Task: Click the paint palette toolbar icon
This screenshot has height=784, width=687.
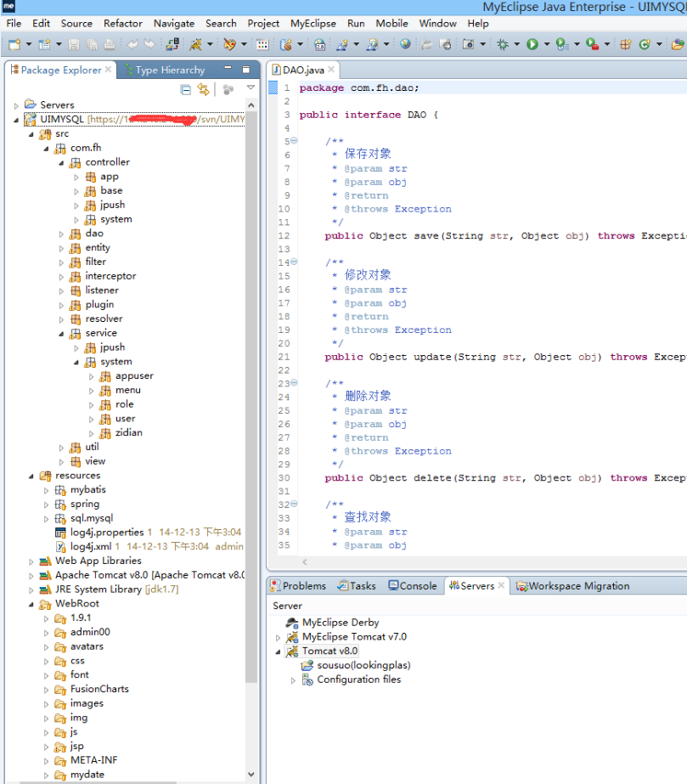Action: pyautogui.click(x=229, y=44)
